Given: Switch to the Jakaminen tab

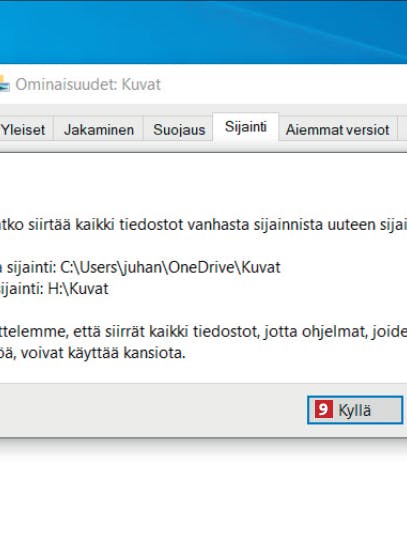Looking at the screenshot, I should (x=99, y=130).
